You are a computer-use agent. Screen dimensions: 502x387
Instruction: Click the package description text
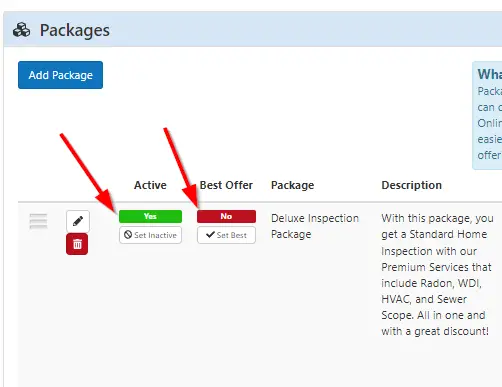point(437,275)
